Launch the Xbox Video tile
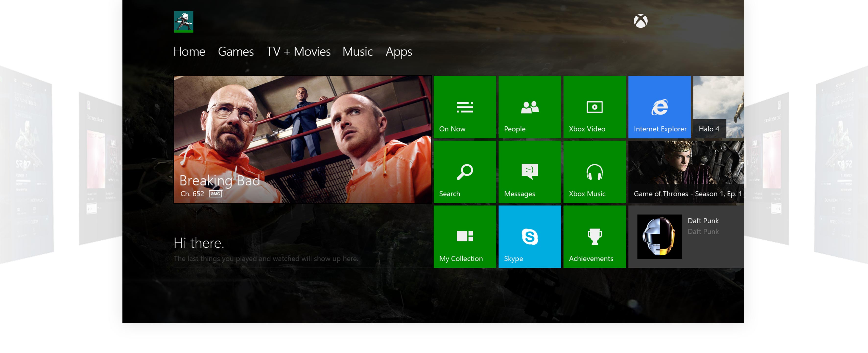Image resolution: width=868 pixels, height=353 pixels. pyautogui.click(x=595, y=107)
